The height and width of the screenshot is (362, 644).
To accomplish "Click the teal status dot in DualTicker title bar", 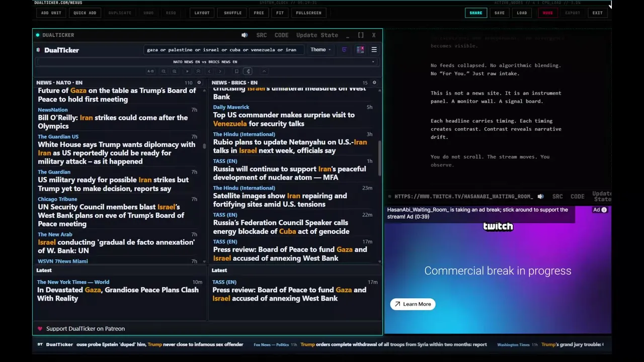I will pyautogui.click(x=38, y=35).
